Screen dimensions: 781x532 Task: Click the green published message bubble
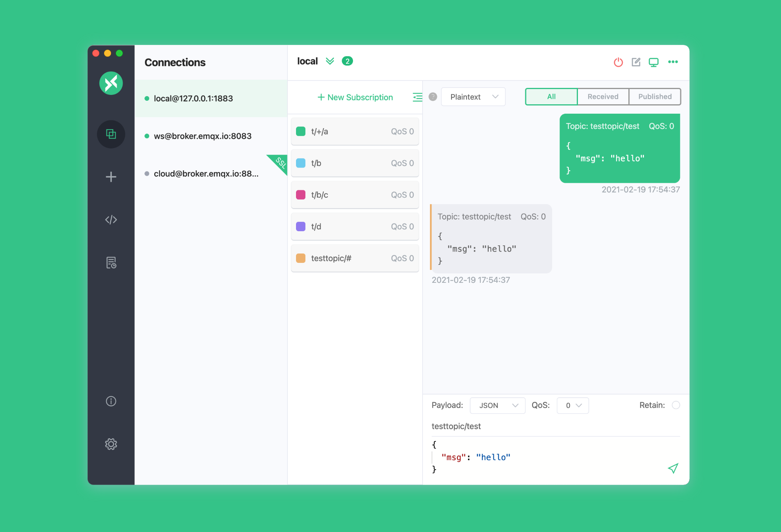[x=620, y=148]
